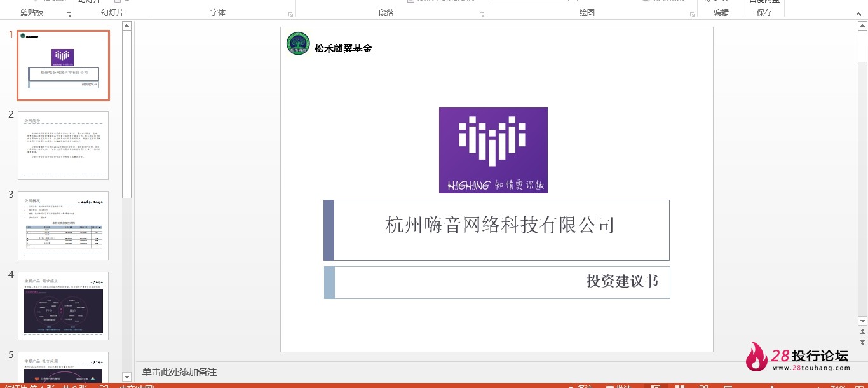Open the 段落 group dialog launcher

482,13
